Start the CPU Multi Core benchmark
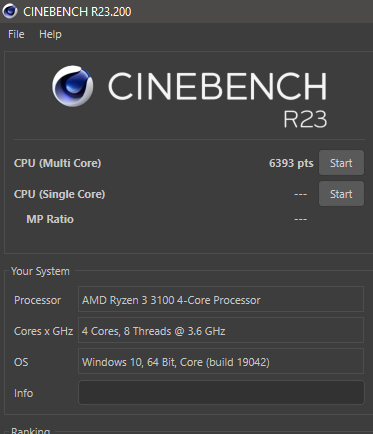The image size is (373, 434). click(341, 163)
